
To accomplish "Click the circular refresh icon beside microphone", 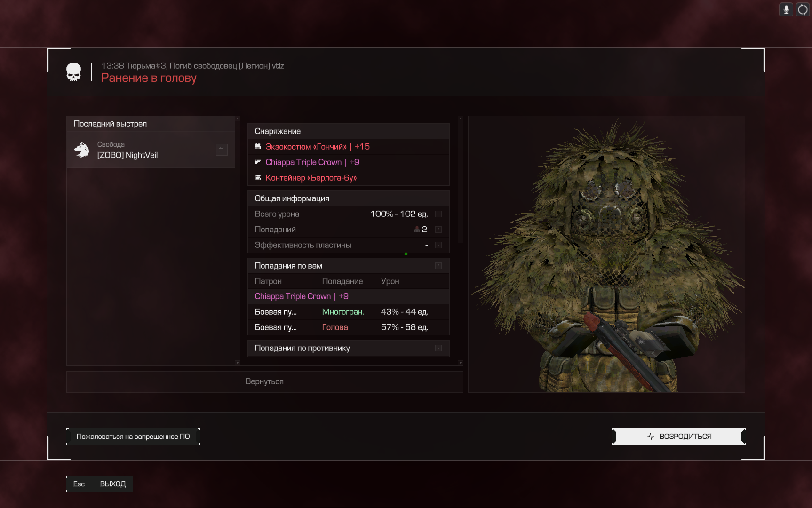I will coord(803,9).
